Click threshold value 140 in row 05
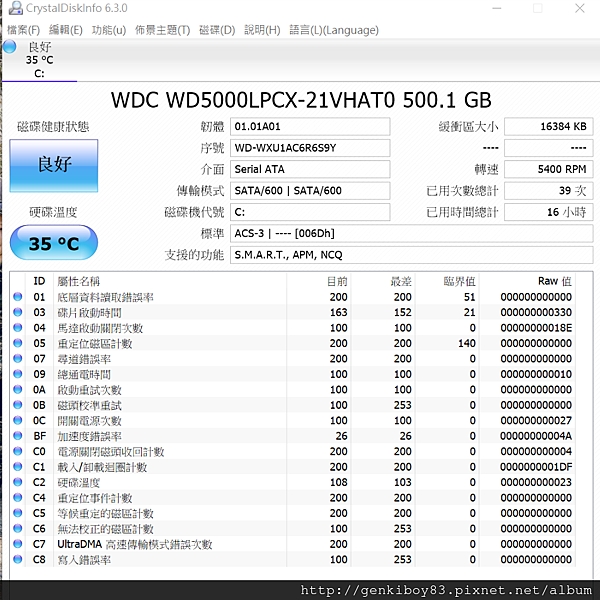Screen dimensions: 600x600 467,343
